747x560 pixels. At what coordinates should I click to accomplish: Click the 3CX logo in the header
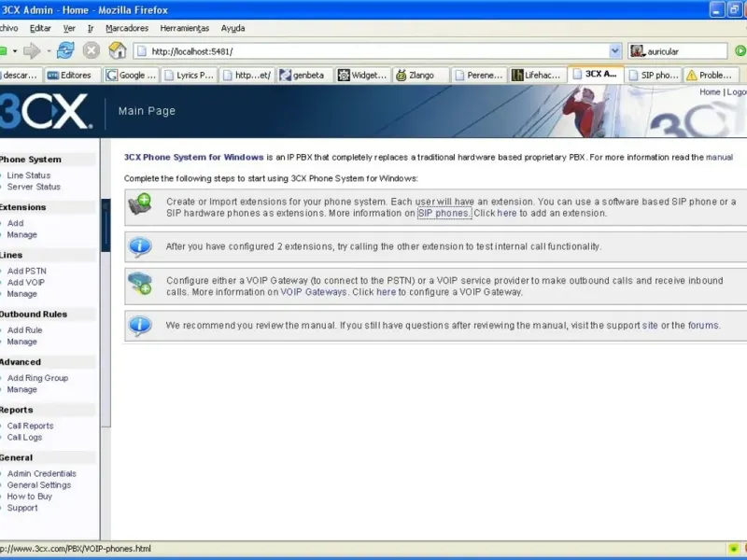pos(44,111)
